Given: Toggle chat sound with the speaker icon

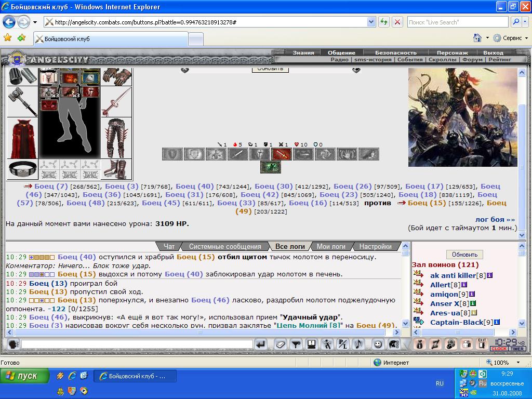Looking at the screenshot, I should (358, 344).
